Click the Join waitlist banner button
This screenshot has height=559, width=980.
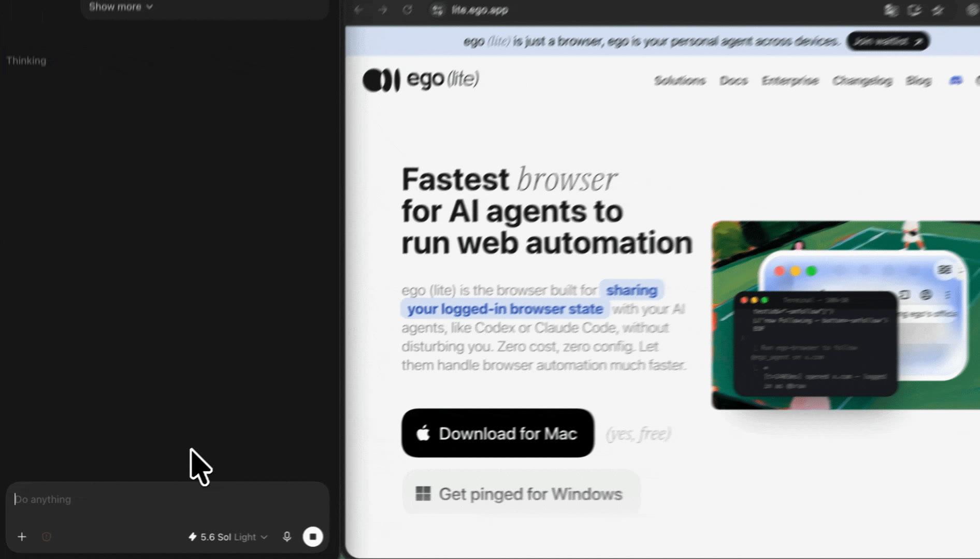[x=888, y=41]
